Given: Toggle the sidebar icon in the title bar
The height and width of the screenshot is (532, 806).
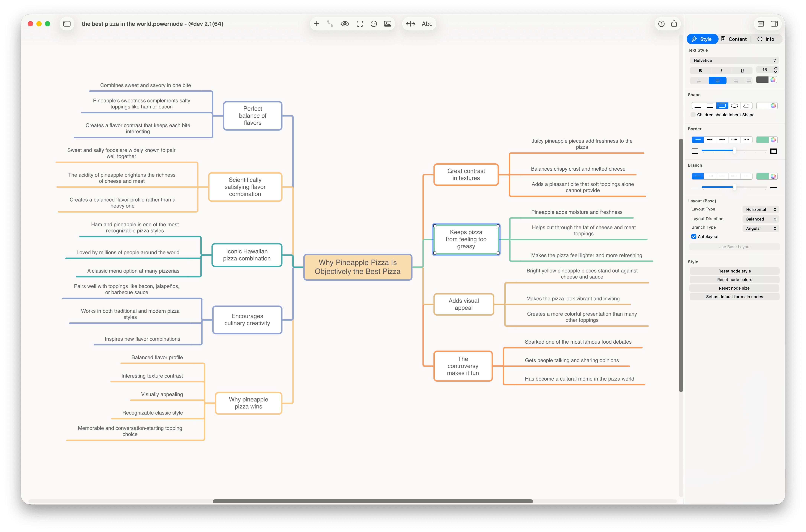Looking at the screenshot, I should (x=67, y=24).
